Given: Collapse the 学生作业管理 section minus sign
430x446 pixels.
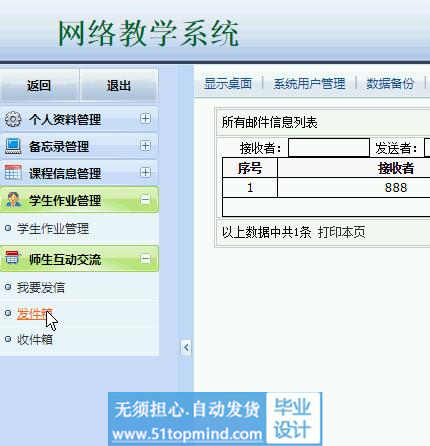Looking at the screenshot, I should (x=145, y=200).
